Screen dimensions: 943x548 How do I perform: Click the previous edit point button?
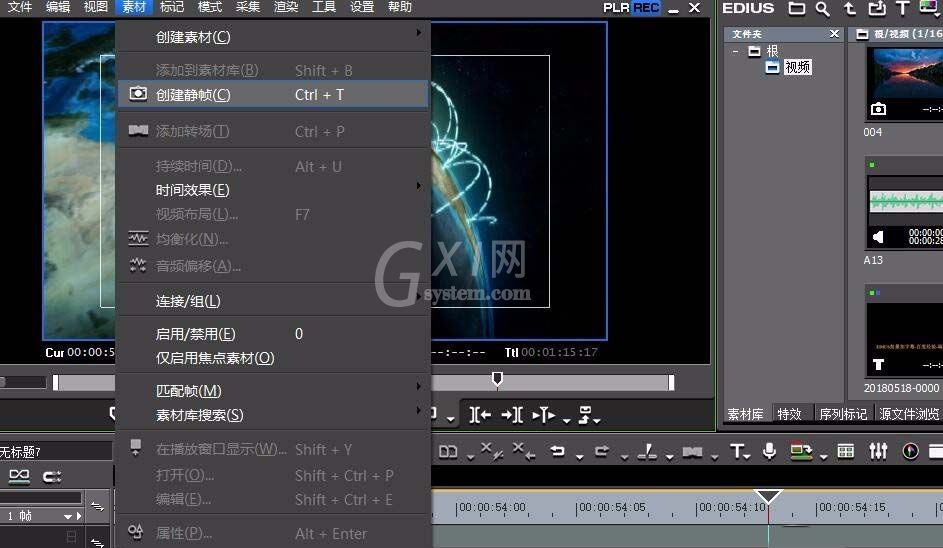(x=480, y=414)
